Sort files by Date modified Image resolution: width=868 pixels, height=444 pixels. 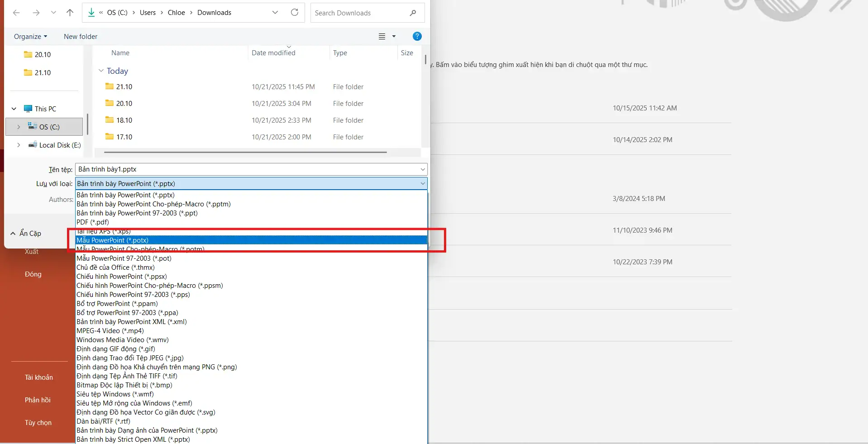[273, 53]
